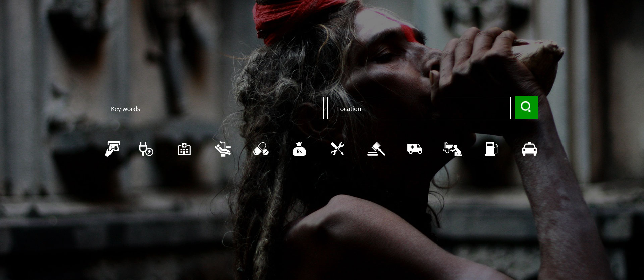Screen dimensions: 644x280
Task: Open the plumber category icon
Action: click(x=452, y=149)
